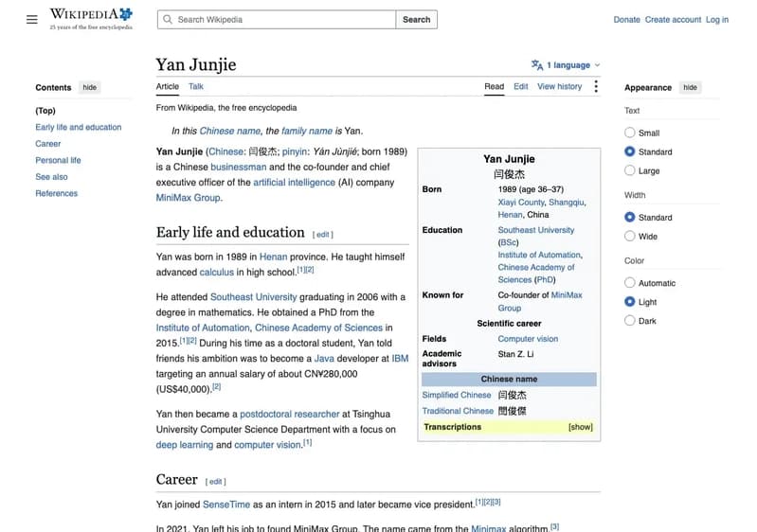Viewport: 757px width, 532px height.
Task: Click the Donate link
Action: click(626, 20)
